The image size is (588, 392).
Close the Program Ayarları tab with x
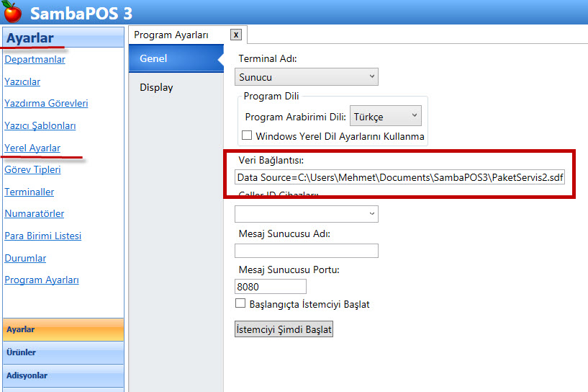tap(236, 35)
